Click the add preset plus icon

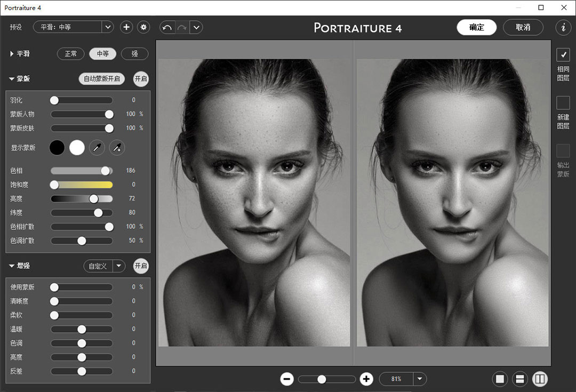click(126, 27)
